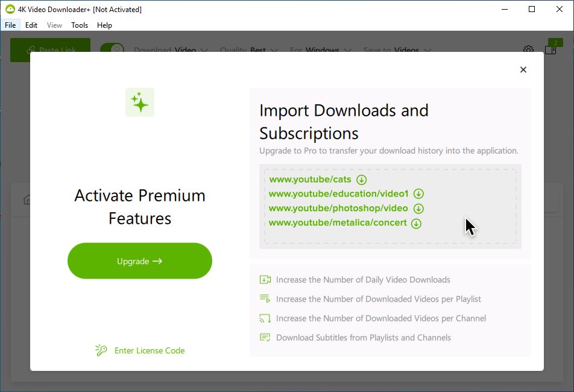Click the Paste Link button behind the dialog

pyautogui.click(x=50, y=45)
